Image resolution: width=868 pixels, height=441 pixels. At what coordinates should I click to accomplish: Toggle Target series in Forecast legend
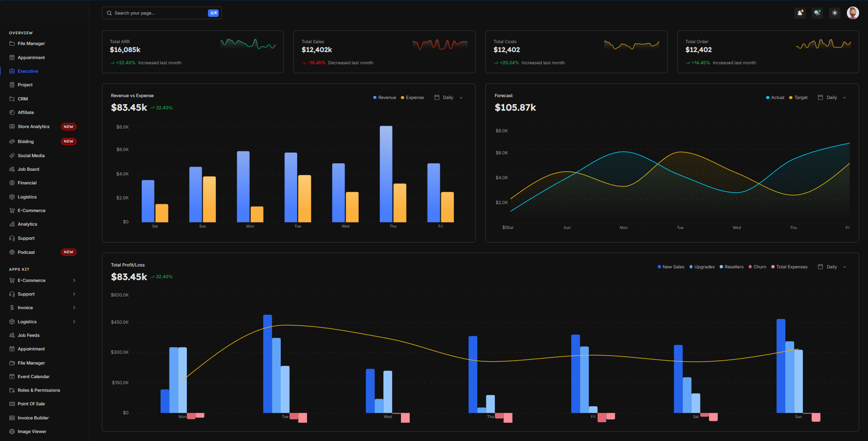pyautogui.click(x=799, y=98)
